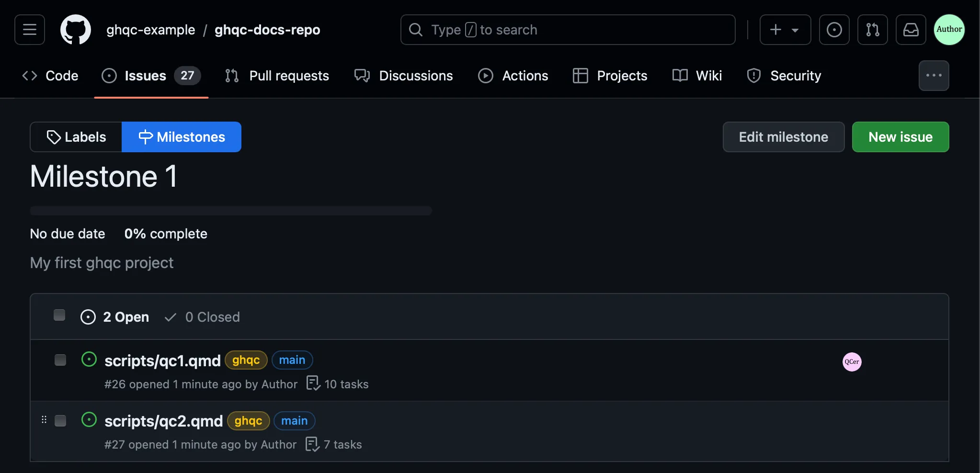Open the hamburger navigation menu
980x473 pixels.
30,30
